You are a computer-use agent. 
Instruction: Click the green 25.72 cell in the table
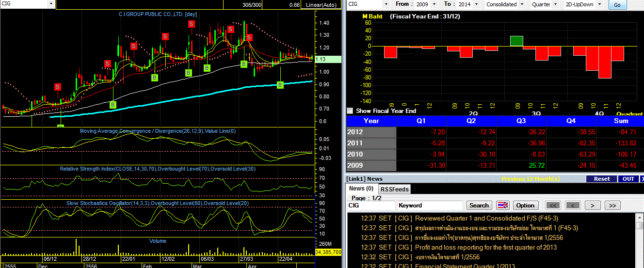coord(521,166)
